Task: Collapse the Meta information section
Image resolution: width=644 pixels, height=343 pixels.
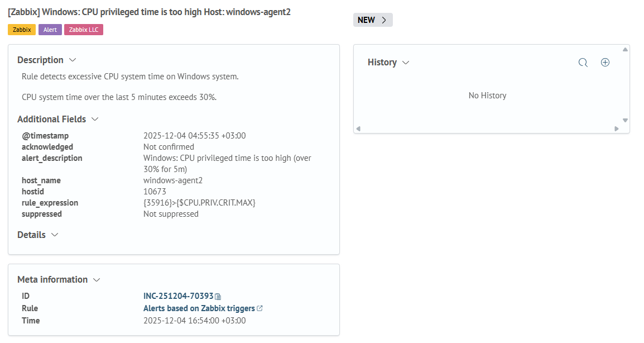Action: pyautogui.click(x=97, y=279)
